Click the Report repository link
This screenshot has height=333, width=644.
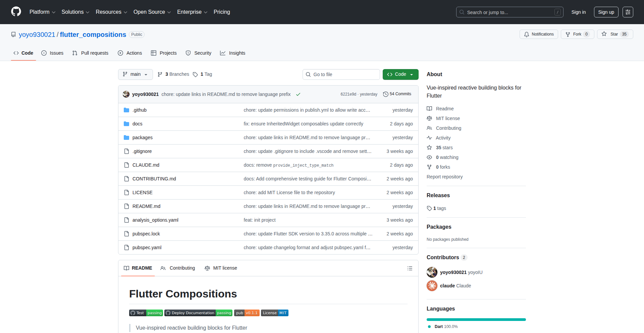[x=444, y=177]
